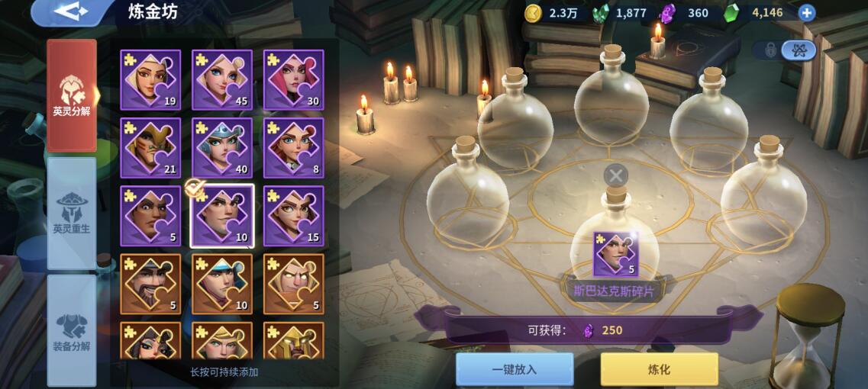Click the purple crystal currency icon
This screenshot has width=868, height=389.
tap(667, 13)
